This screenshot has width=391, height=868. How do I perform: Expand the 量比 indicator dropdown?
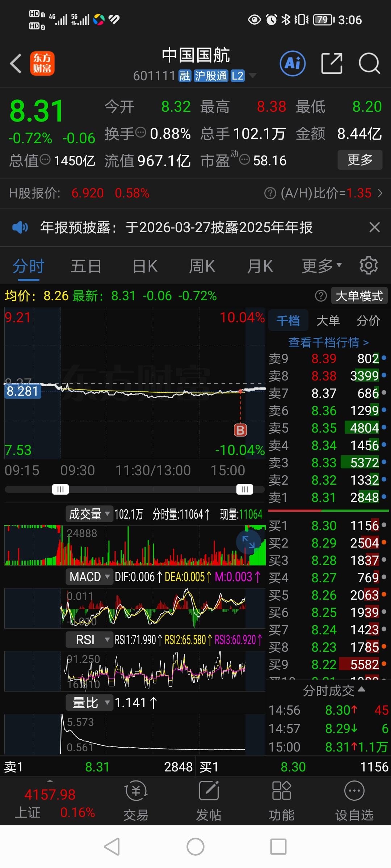click(x=89, y=703)
